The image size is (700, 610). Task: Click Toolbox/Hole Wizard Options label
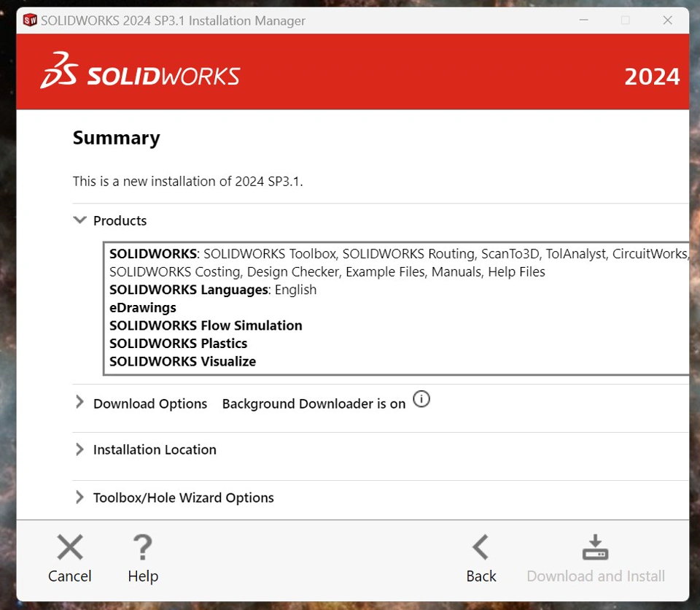pos(184,498)
